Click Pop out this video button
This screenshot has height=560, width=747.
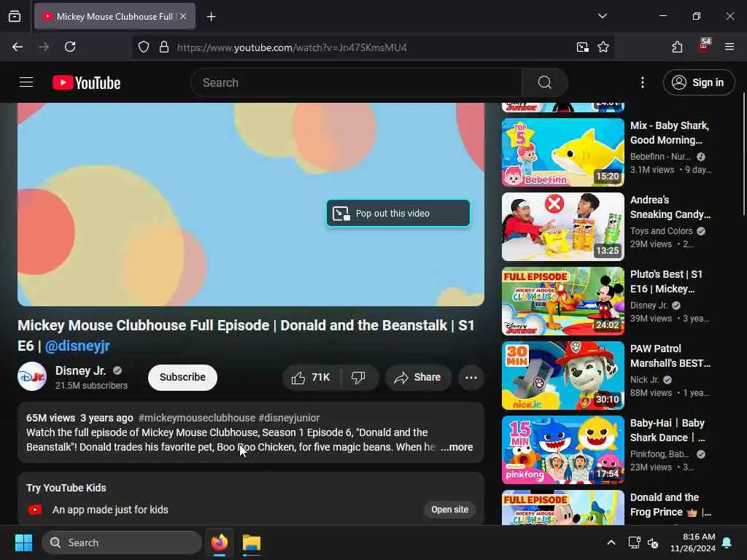tap(398, 214)
